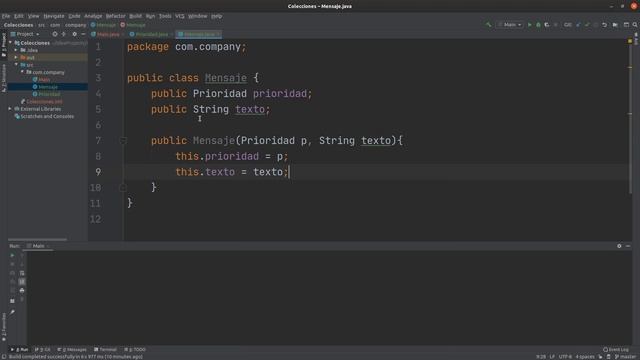
Task: Close the Mensaje.java editor tab
Action: tap(218, 34)
